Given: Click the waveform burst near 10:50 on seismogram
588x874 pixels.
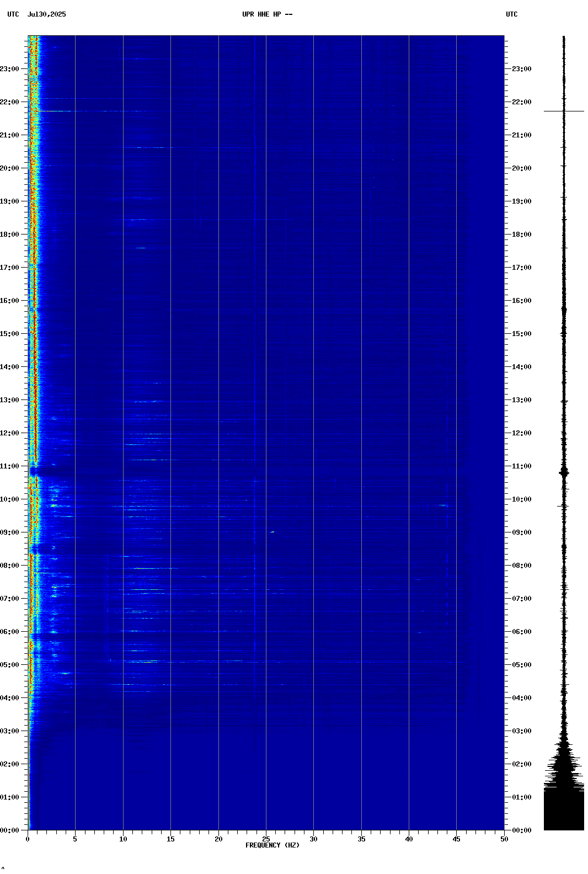Looking at the screenshot, I should click(564, 472).
